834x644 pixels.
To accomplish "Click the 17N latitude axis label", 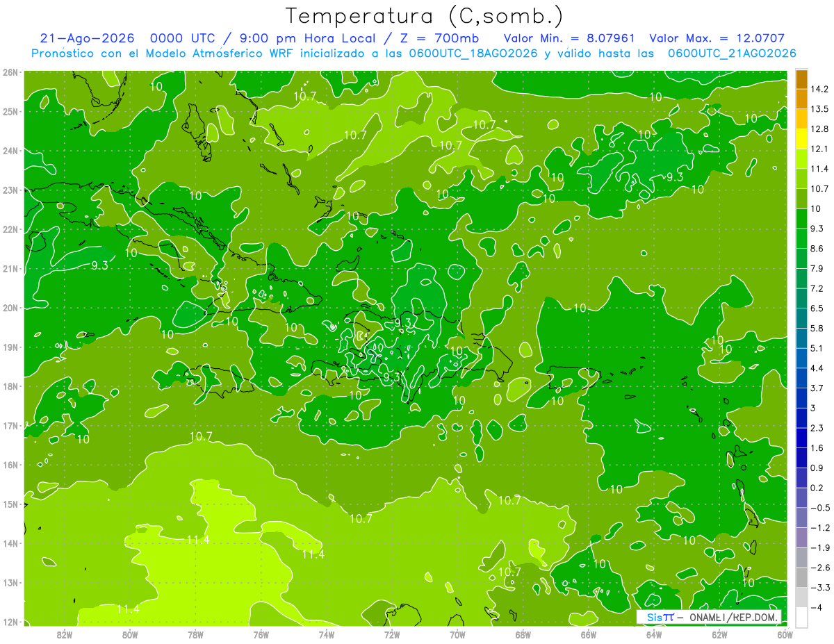I will [x=10, y=426].
